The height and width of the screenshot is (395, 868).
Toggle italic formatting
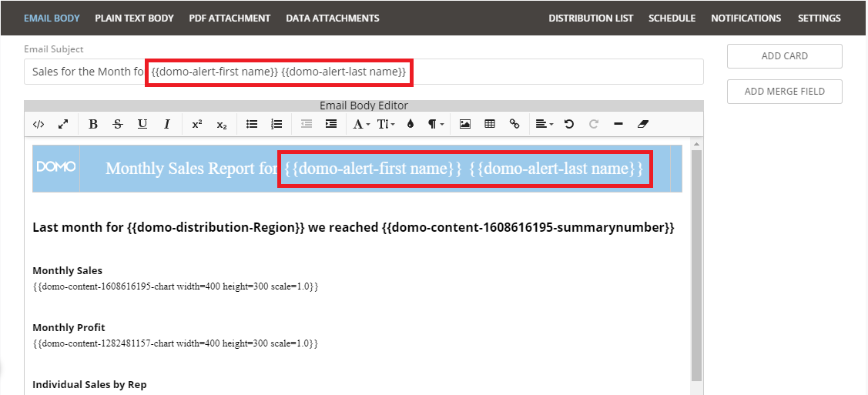(166, 125)
